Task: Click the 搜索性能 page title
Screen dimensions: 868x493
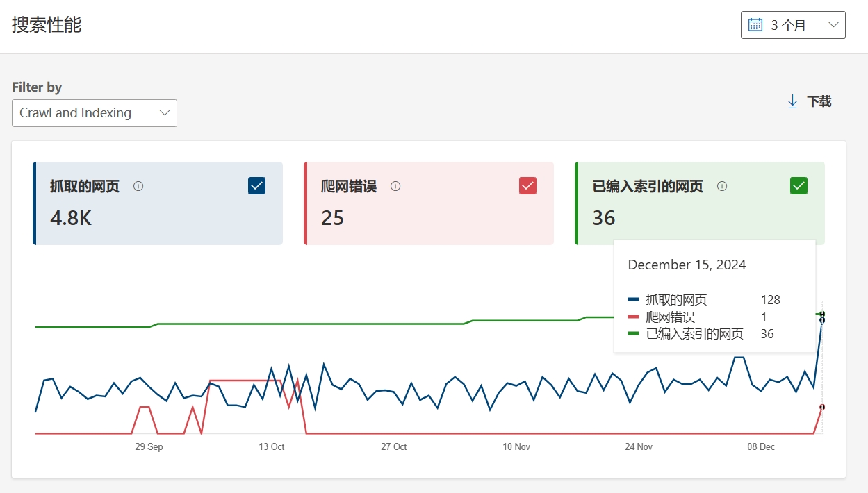Action: [x=47, y=25]
